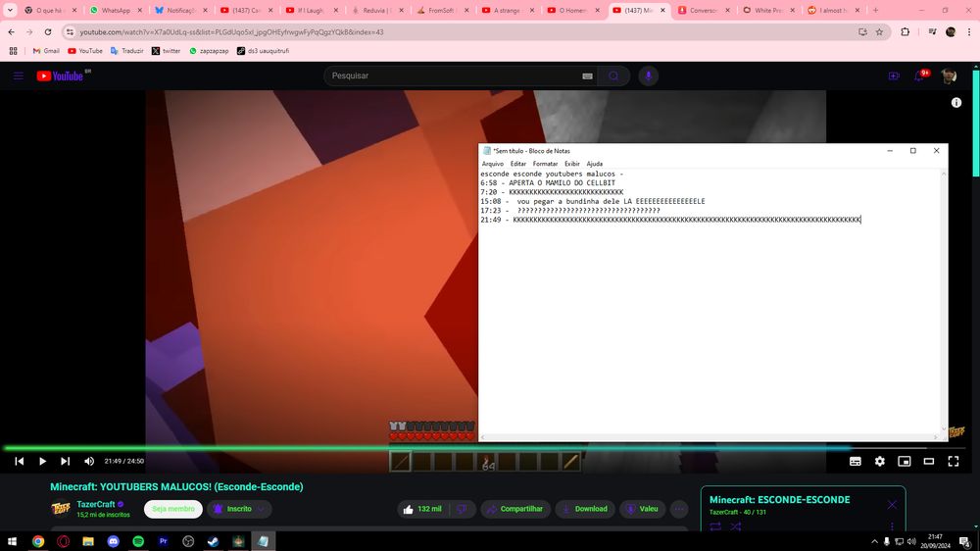
Task: Show video info card icon
Action: (x=956, y=103)
